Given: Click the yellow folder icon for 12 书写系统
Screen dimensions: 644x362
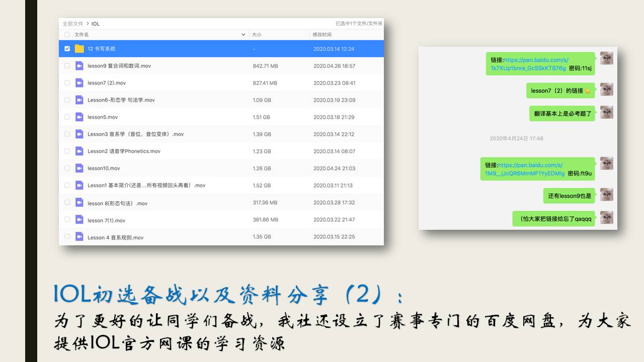Looking at the screenshot, I should (79, 49).
